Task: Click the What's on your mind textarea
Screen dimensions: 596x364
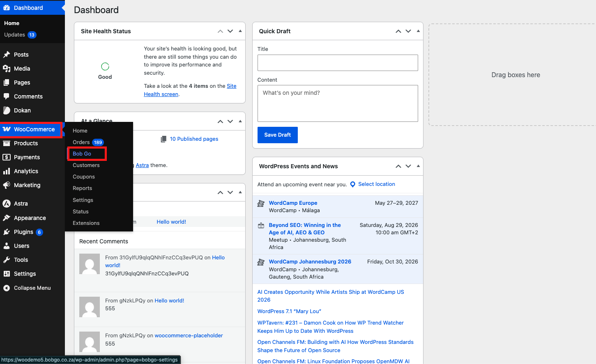Action: [x=338, y=103]
